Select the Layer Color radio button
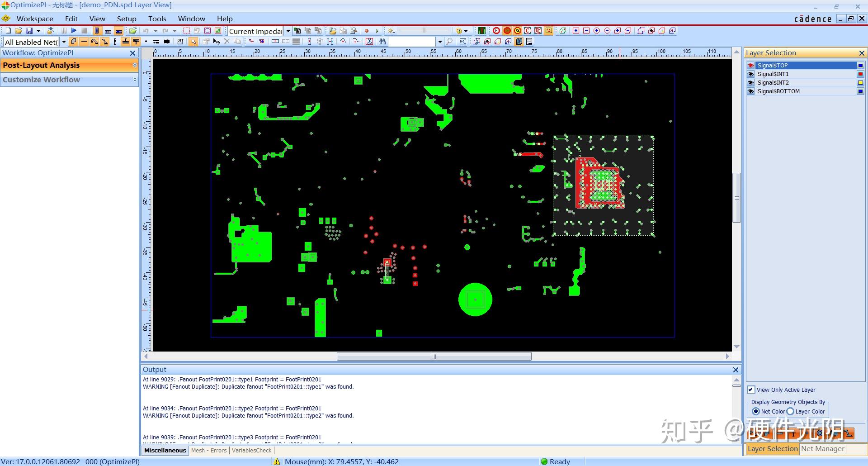The image size is (868, 466). coord(790,411)
